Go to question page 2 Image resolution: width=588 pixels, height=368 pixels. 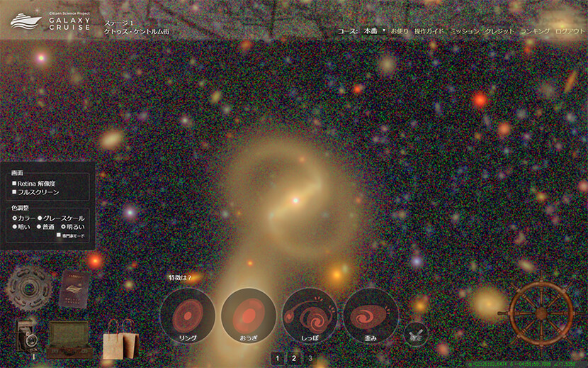[x=294, y=358]
